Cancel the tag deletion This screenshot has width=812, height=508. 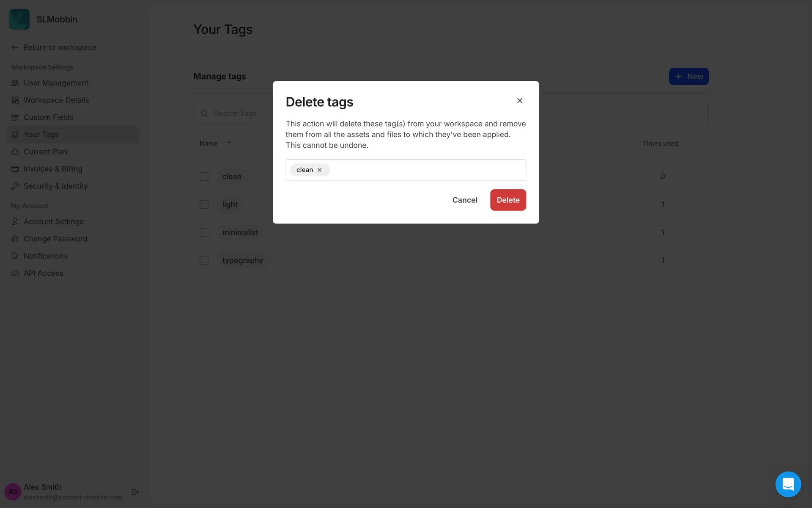pos(464,200)
